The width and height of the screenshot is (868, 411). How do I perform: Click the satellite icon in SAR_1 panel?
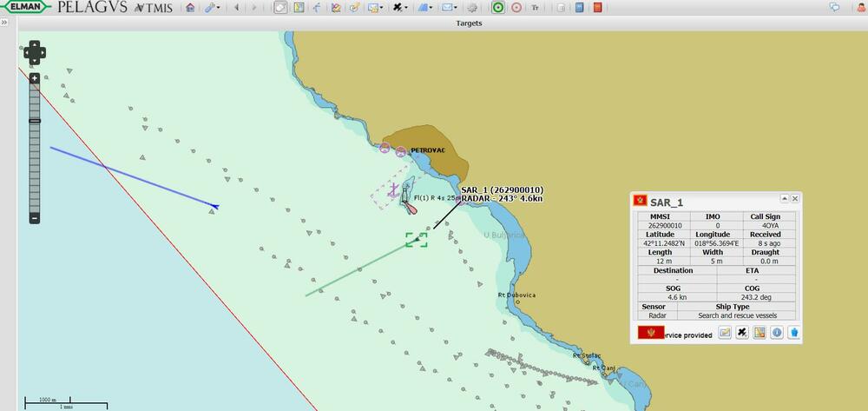(742, 333)
